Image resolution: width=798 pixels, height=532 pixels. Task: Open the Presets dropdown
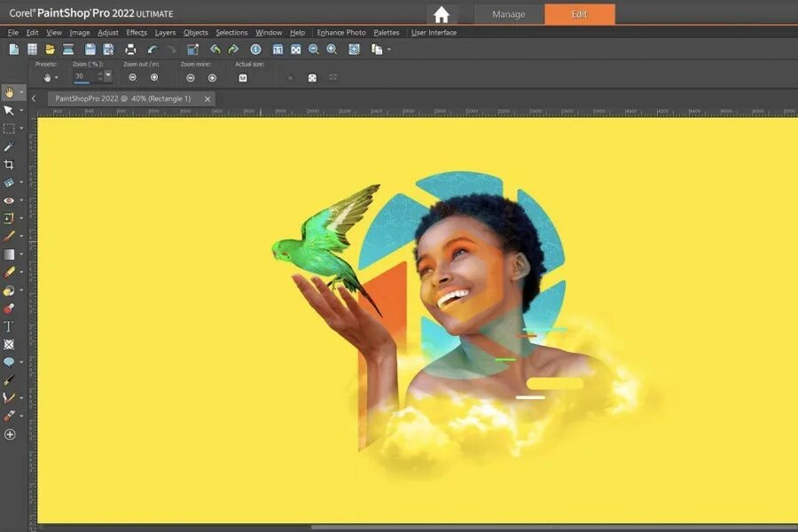(50, 77)
